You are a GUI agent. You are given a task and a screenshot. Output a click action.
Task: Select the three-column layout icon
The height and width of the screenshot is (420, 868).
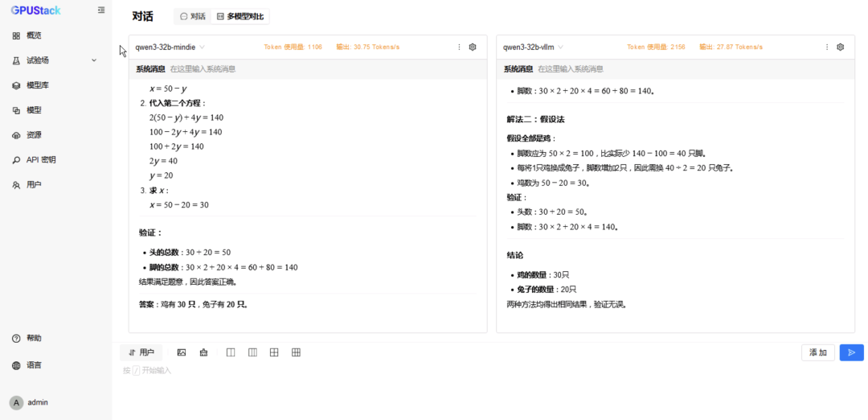(252, 352)
